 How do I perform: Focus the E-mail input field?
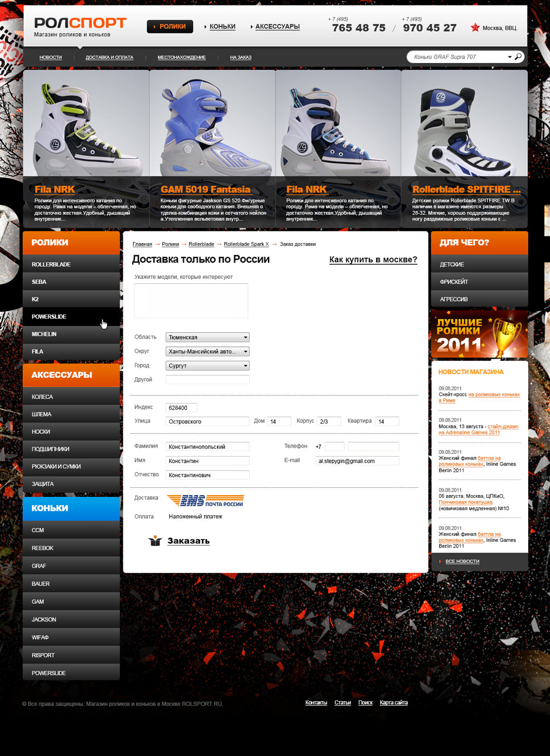(x=357, y=461)
